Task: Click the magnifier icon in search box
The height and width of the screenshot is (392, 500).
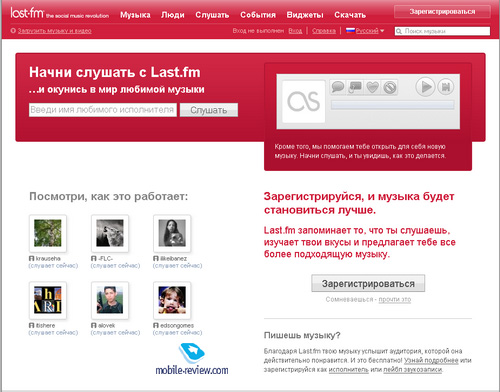Action: pos(399,31)
